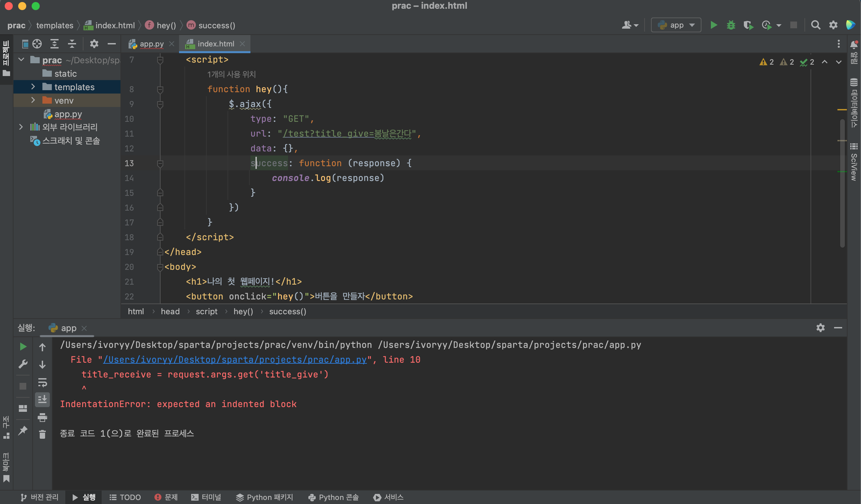Open run panel settings gear

click(820, 328)
